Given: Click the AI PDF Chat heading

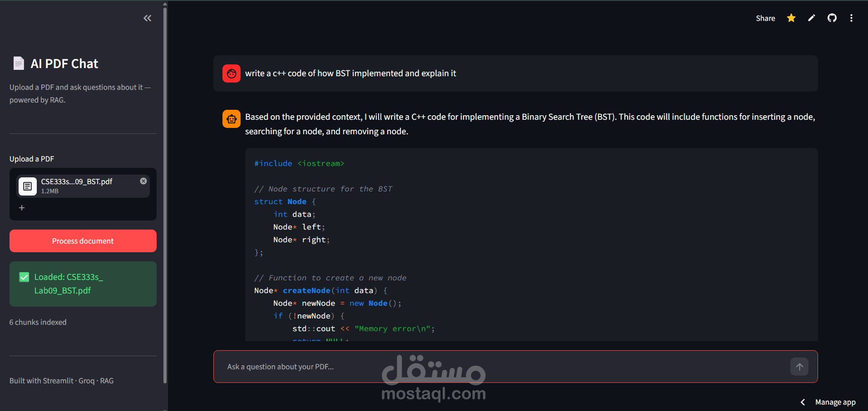Looking at the screenshot, I should pyautogui.click(x=64, y=64).
